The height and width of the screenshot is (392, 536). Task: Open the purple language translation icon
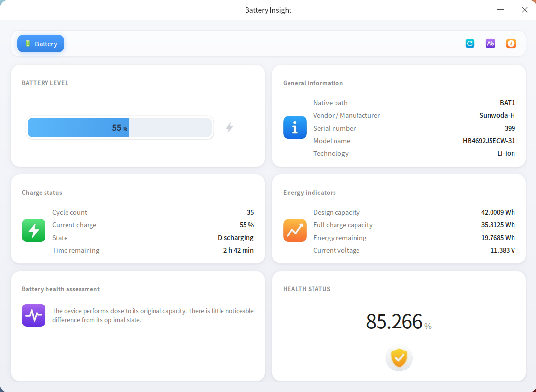pos(490,44)
